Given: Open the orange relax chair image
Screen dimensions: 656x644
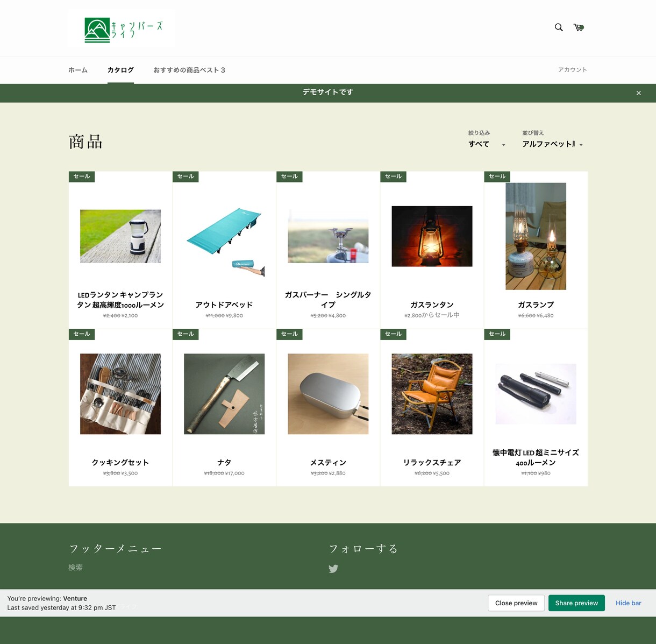Looking at the screenshot, I should tap(432, 394).
